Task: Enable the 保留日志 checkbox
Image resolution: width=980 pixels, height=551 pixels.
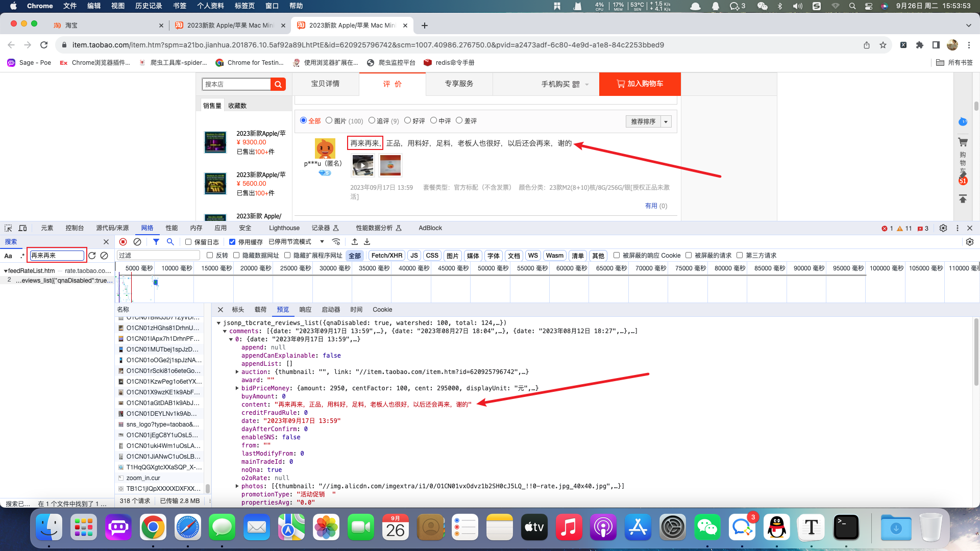Action: (188, 242)
